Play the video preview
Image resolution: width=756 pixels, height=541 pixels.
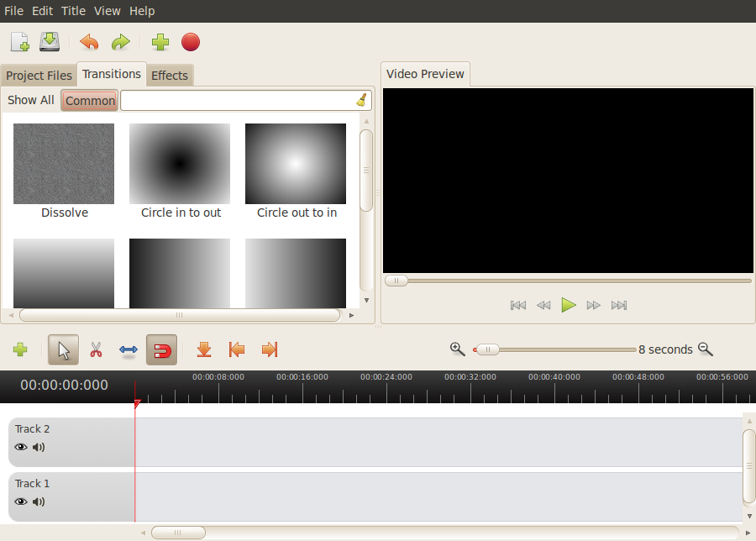click(569, 305)
